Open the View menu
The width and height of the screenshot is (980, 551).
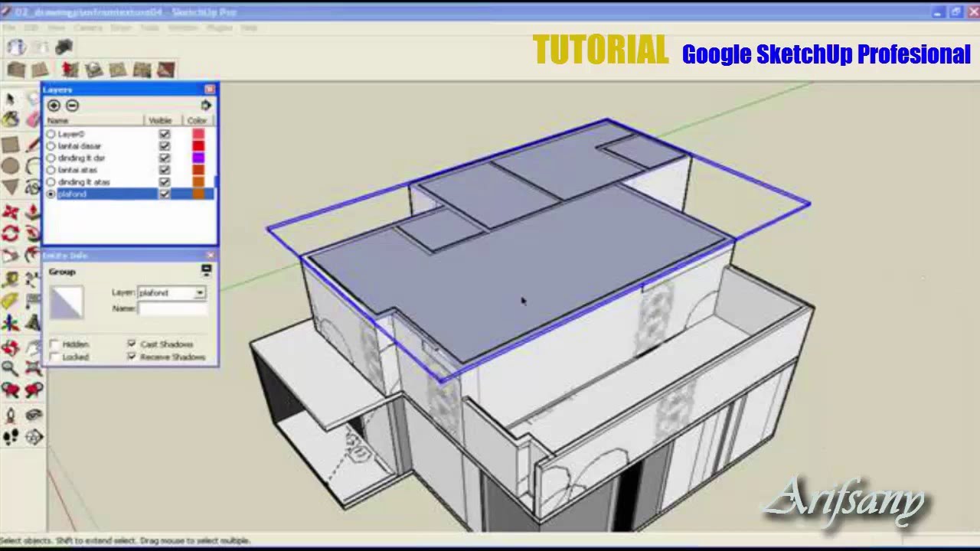click(56, 28)
